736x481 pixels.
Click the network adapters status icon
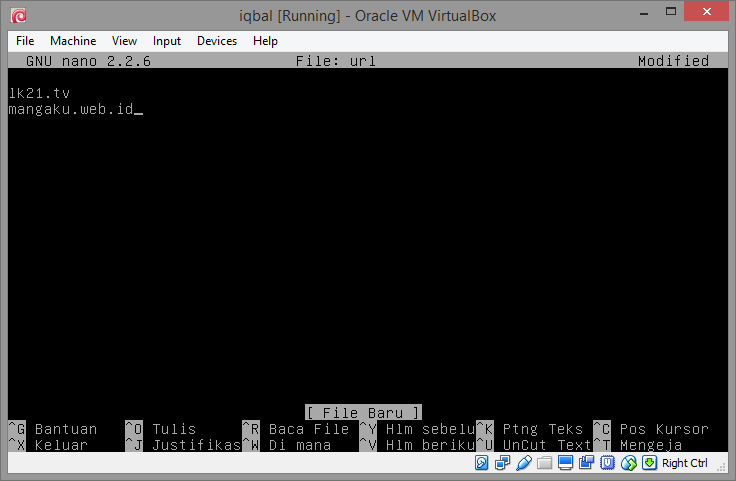[502, 463]
